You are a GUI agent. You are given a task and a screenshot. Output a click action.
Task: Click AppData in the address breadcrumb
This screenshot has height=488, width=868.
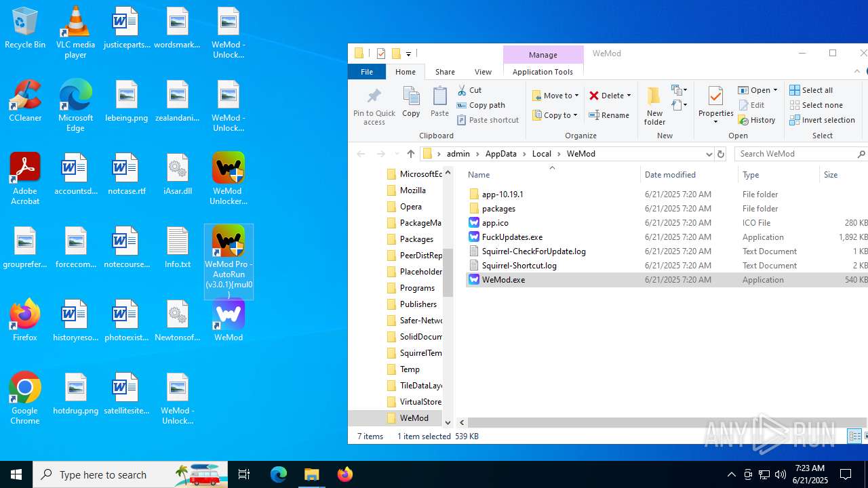pos(500,154)
